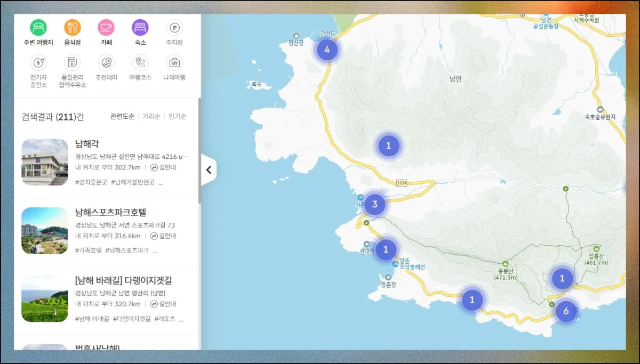This screenshot has width=640, height=364.
Task: Click the 품질관리 협약주유소 gas station icon
Action: [73, 63]
